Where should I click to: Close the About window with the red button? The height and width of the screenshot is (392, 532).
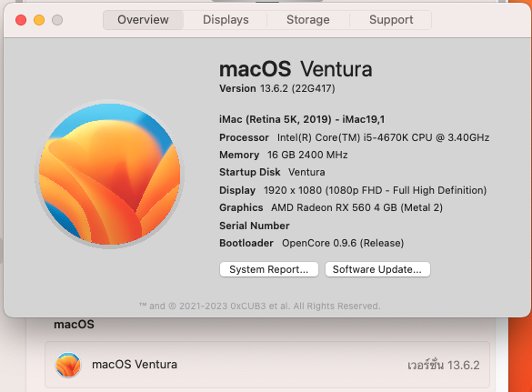[x=21, y=20]
